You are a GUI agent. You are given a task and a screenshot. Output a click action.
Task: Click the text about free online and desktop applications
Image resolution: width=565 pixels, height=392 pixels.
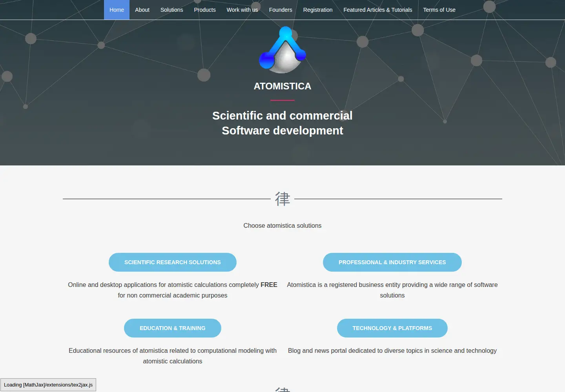(173, 290)
